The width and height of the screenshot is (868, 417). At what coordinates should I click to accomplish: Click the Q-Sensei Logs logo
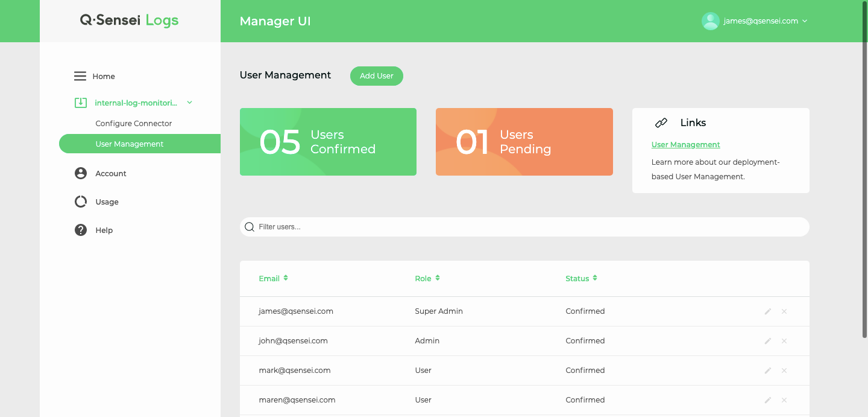tap(130, 21)
